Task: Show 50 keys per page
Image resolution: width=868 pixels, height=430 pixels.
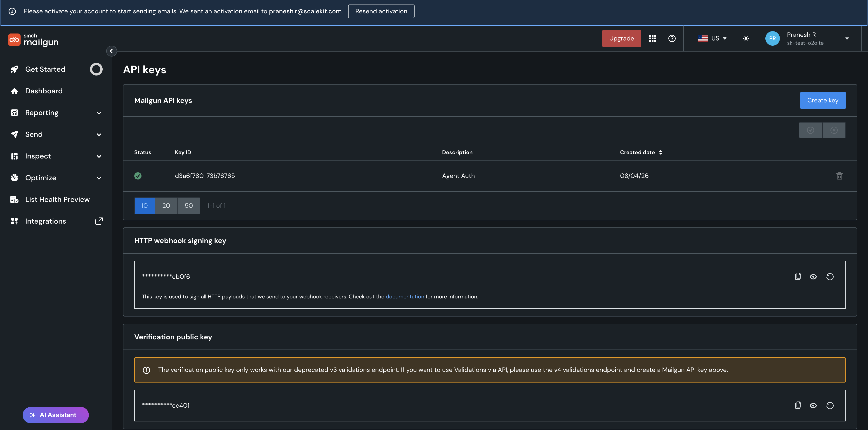Action: 189,206
